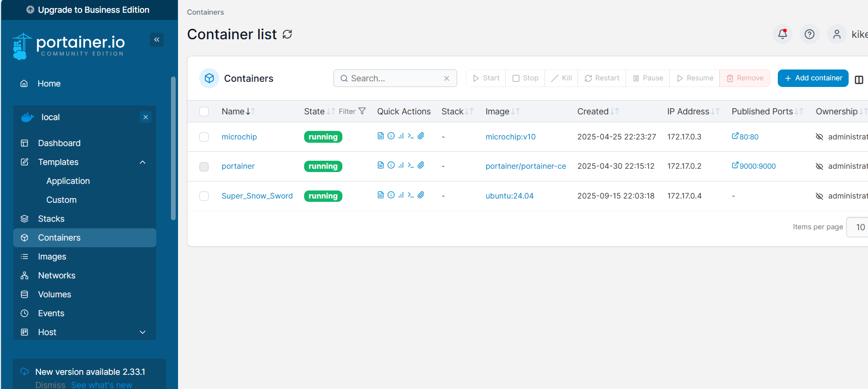This screenshot has width=868, height=389.
Task: Select all containers checkbox in header
Action: pos(204,112)
